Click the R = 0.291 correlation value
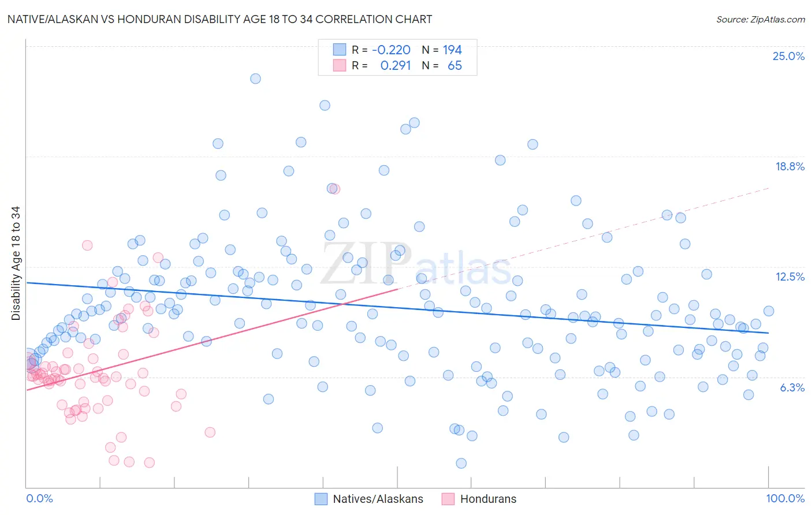Screen dimensions: 812x515 pyautogui.click(x=381, y=65)
